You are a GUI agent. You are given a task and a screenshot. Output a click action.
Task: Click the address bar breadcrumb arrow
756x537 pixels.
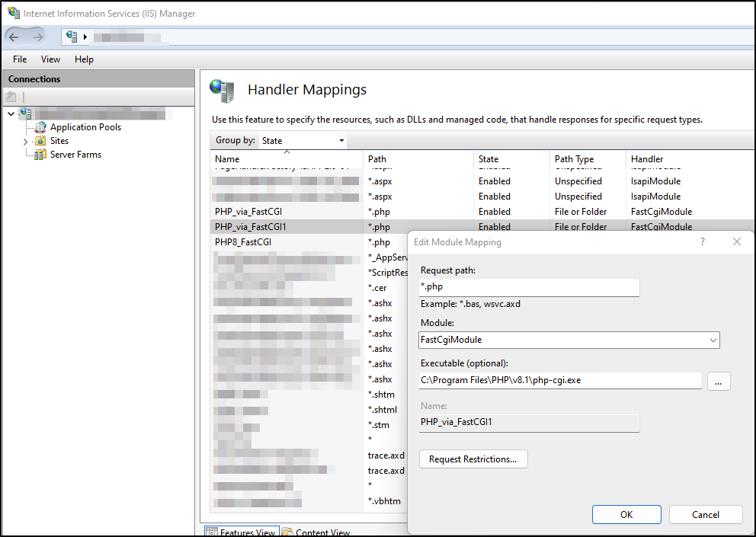85,37
